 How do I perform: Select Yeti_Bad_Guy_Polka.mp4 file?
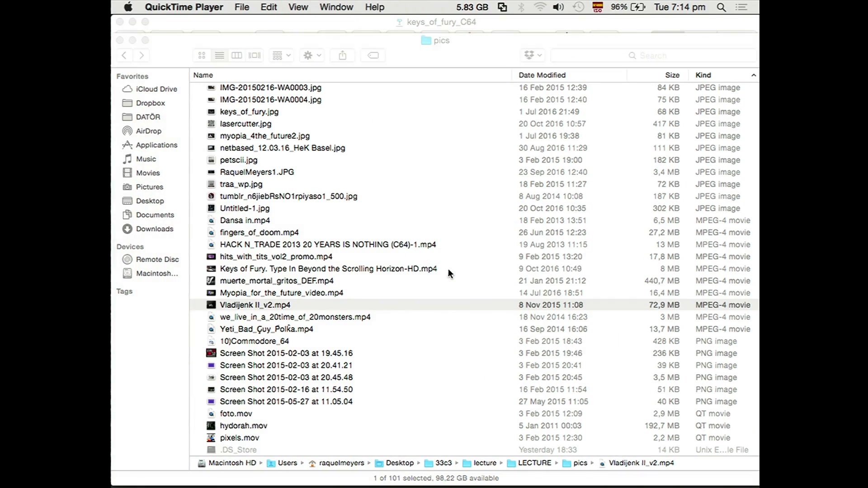266,329
